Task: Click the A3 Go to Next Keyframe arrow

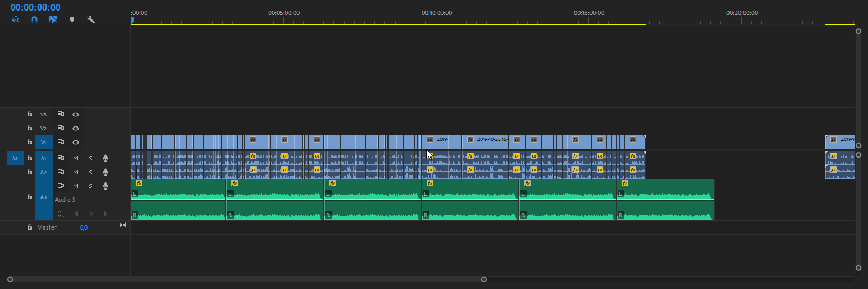Action: coord(105,214)
